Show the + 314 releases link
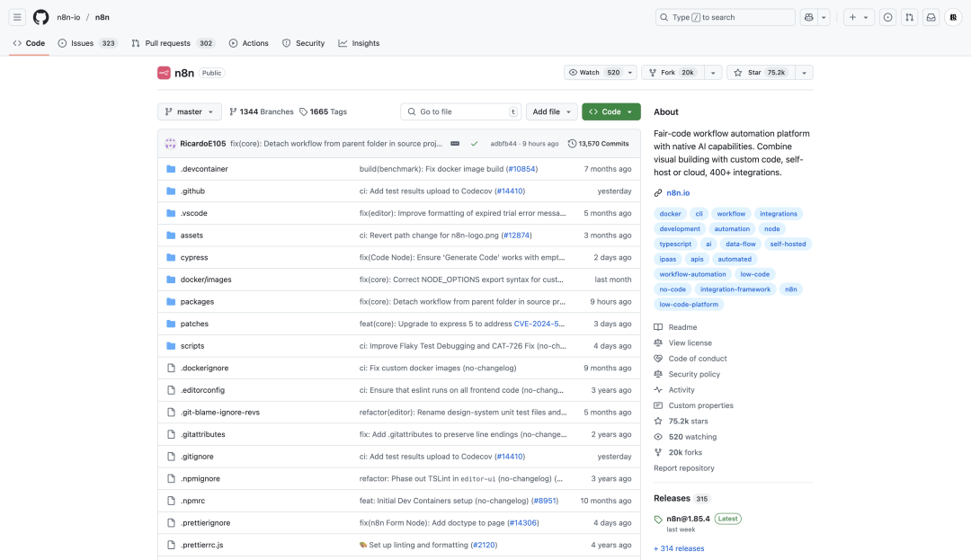The height and width of the screenshot is (560, 971). 679,548
